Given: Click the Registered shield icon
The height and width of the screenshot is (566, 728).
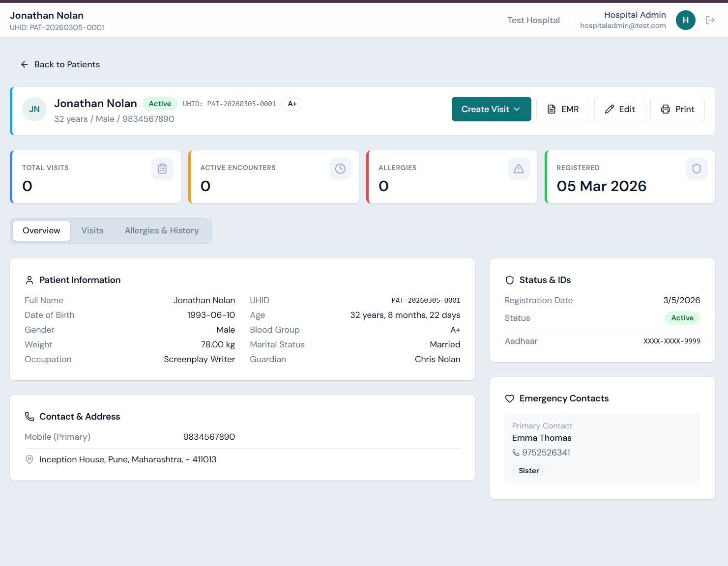Looking at the screenshot, I should (x=697, y=169).
